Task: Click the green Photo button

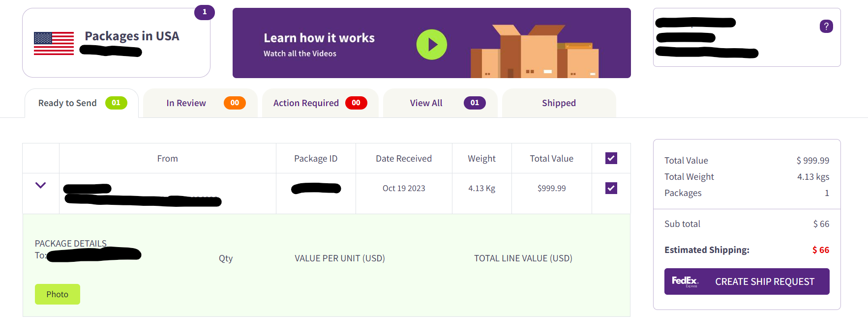Action: pos(58,294)
